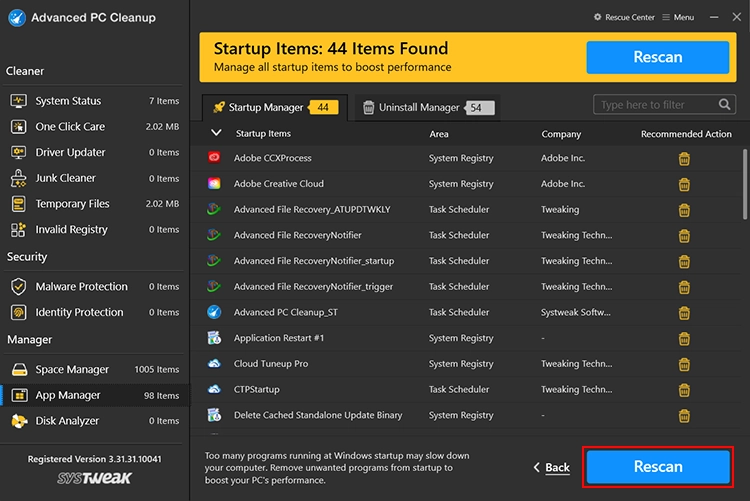Switch to the Uninstall Manager tab
The image size is (750, 501).
click(x=419, y=107)
